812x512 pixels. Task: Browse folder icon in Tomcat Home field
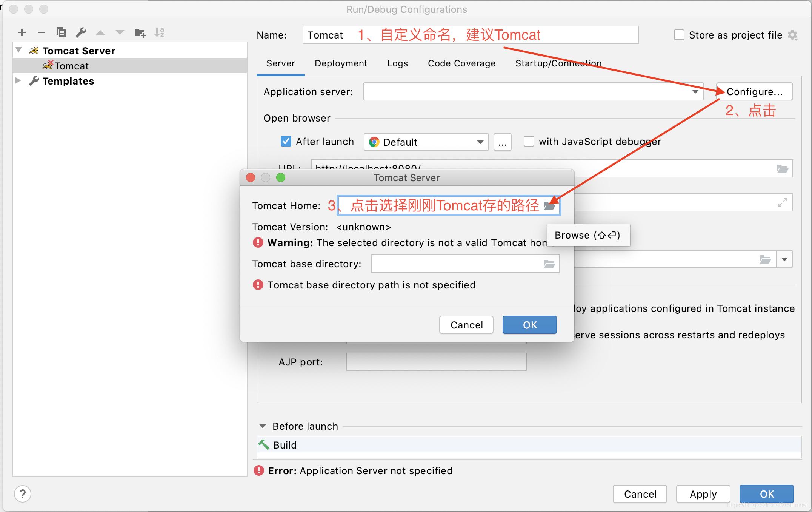point(550,206)
